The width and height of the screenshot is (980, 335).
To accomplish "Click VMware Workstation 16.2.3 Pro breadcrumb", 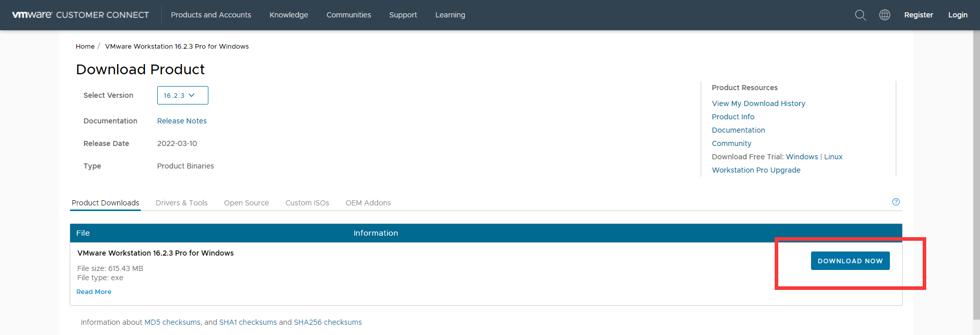I will tap(177, 46).
